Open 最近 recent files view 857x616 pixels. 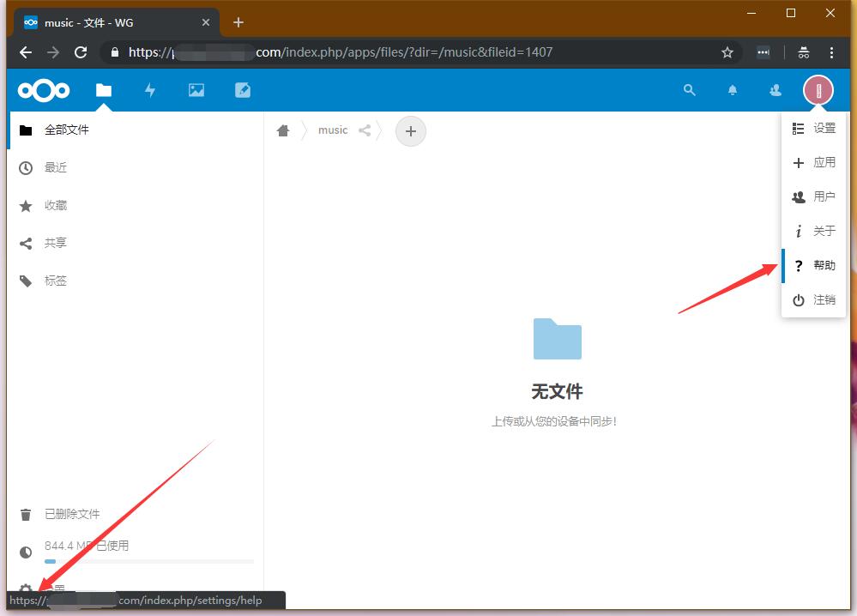136,168
